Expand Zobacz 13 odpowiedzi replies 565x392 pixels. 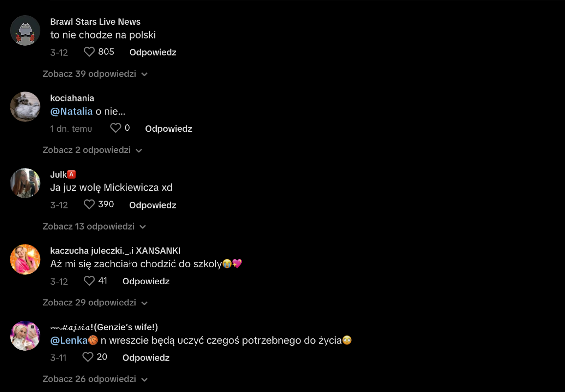click(x=94, y=226)
